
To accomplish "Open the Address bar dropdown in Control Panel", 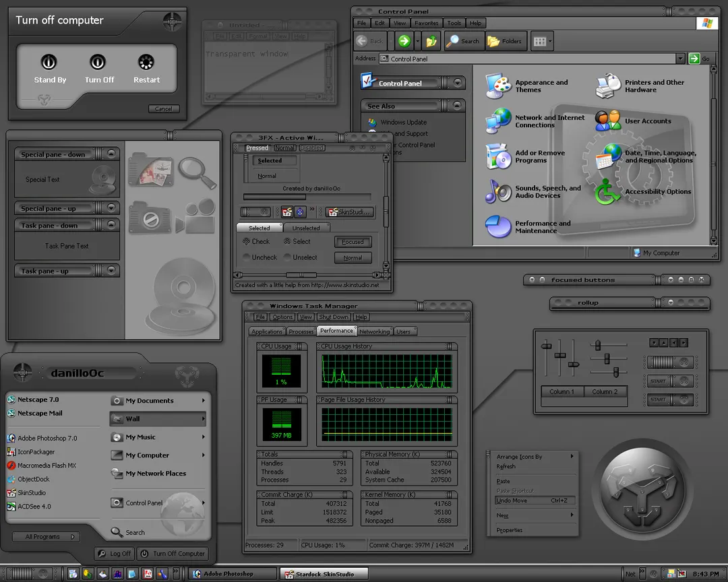I will (680, 59).
